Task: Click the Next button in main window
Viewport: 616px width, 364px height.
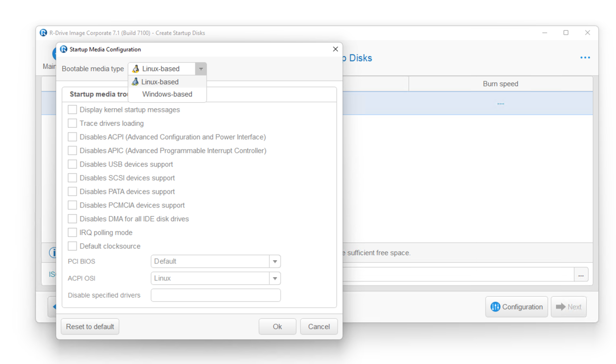Action: [568, 306]
